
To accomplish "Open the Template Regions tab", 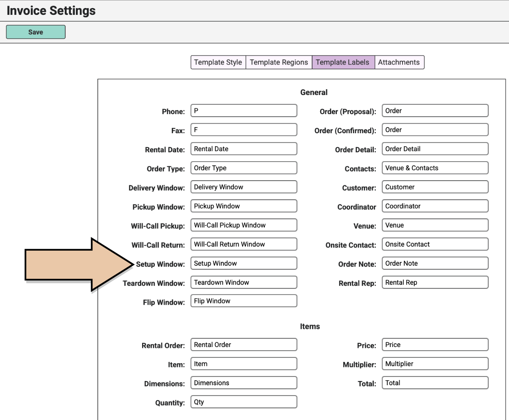I will point(279,62).
